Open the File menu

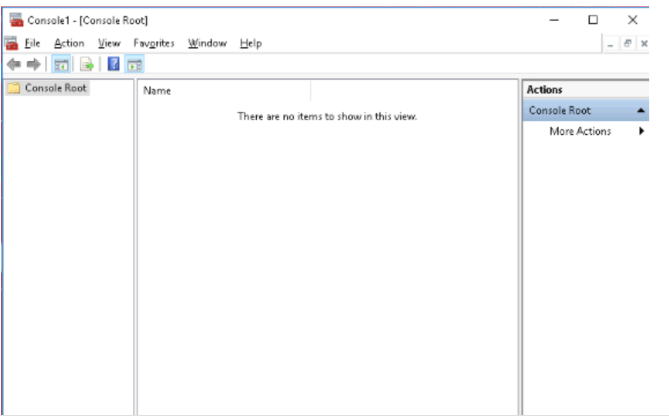32,43
